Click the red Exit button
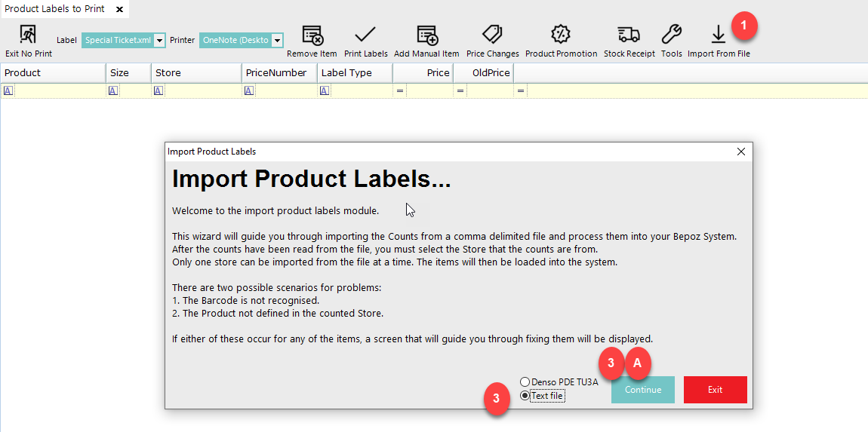Viewport: 868px width, 432px height. pos(715,390)
